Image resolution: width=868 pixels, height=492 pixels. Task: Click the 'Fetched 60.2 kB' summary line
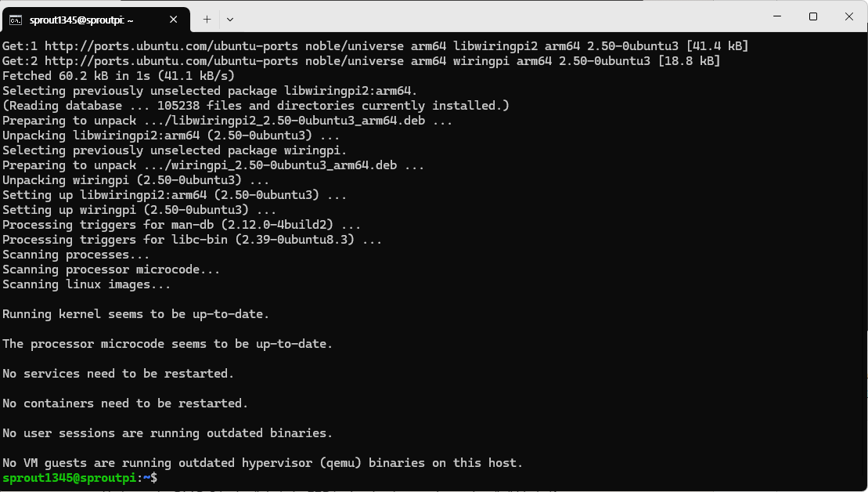click(x=117, y=75)
